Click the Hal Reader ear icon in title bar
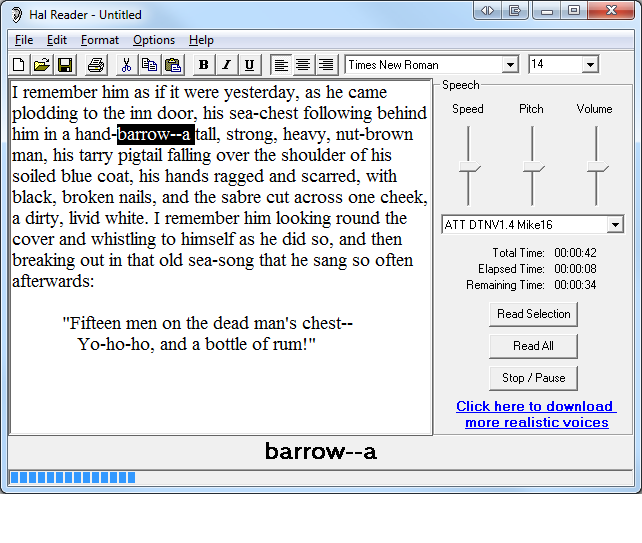The height and width of the screenshot is (543, 642). (x=16, y=15)
